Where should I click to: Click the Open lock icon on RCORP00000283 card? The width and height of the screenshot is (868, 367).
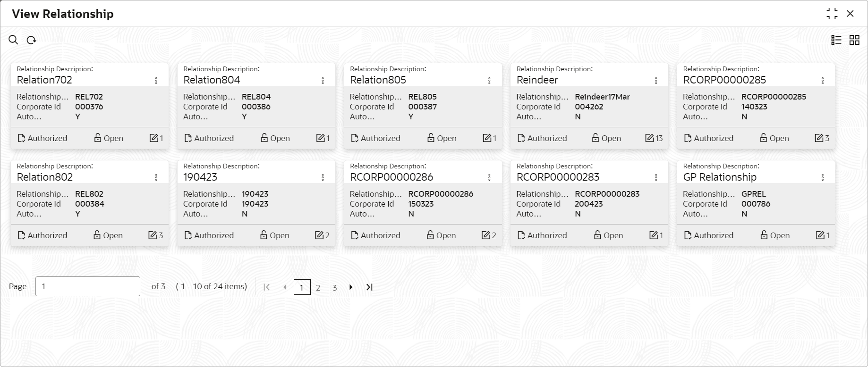[597, 235]
